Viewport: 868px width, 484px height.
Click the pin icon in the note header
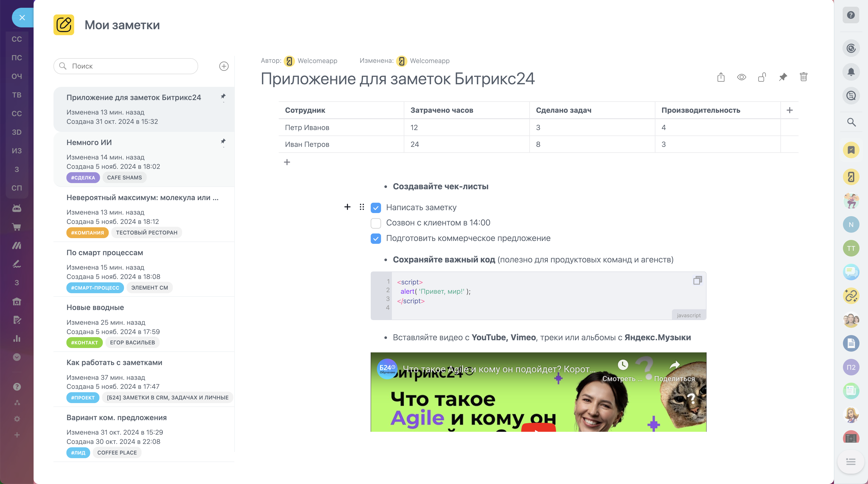click(x=783, y=77)
